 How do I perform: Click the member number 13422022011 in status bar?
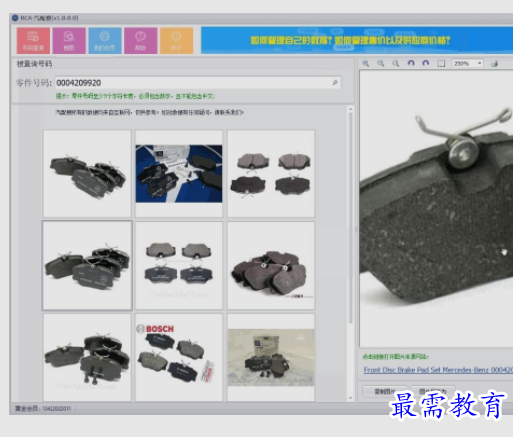[x=56, y=409]
